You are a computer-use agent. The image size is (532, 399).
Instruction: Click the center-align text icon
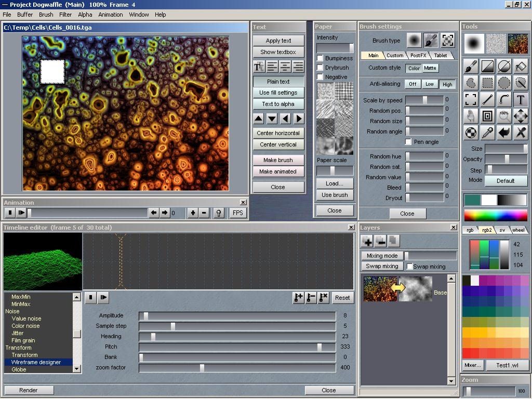(x=285, y=66)
